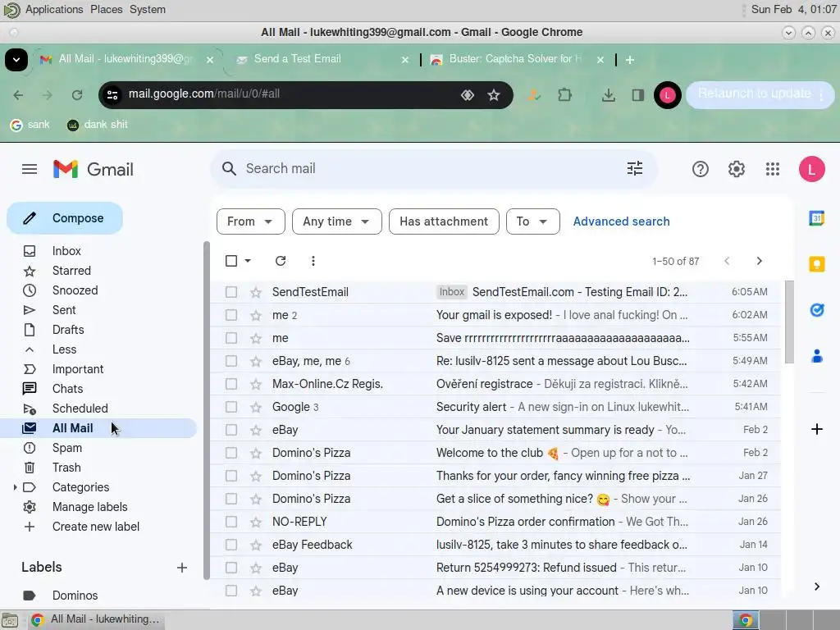The width and height of the screenshot is (840, 630).
Task: Open the Any time filter dropdown
Action: [337, 221]
